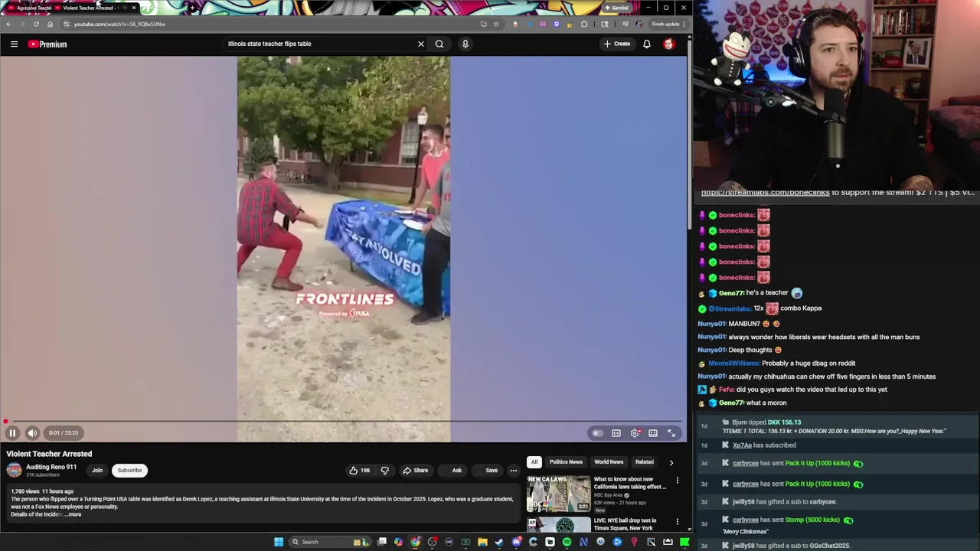Select the All filter chip
980x551 pixels.
coord(534,462)
